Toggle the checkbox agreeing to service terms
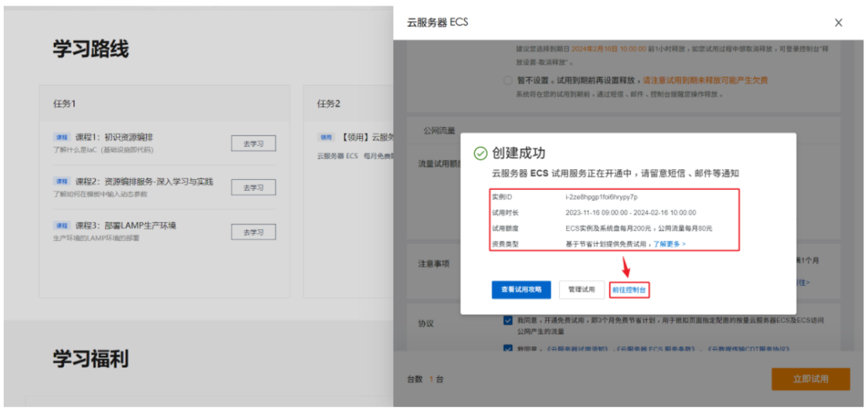 [x=507, y=349]
